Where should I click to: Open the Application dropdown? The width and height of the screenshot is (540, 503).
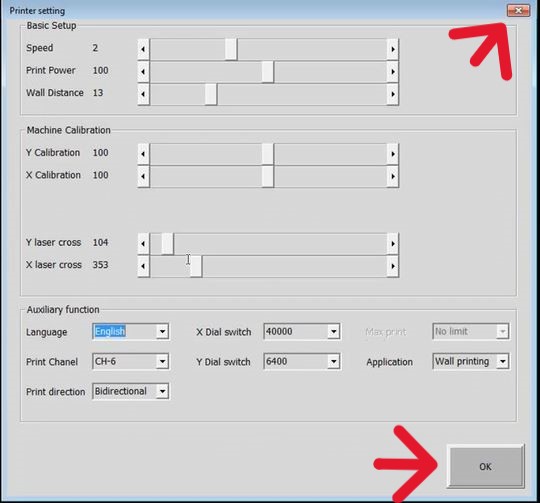click(503, 361)
